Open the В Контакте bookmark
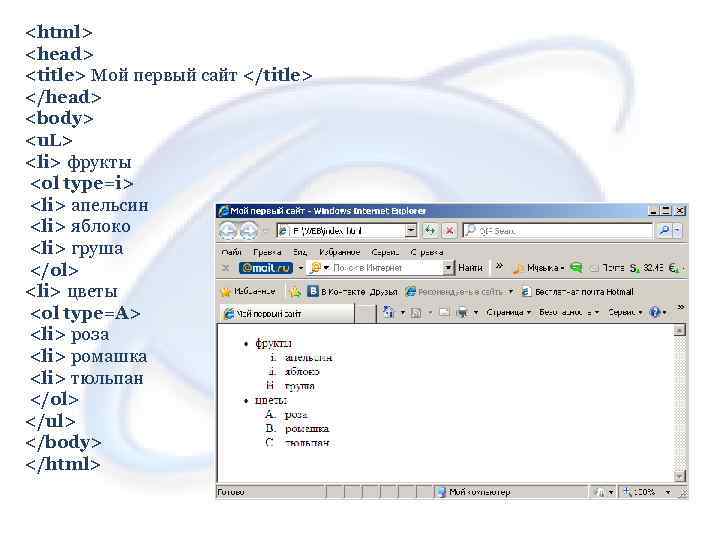720x540 pixels. (336, 292)
